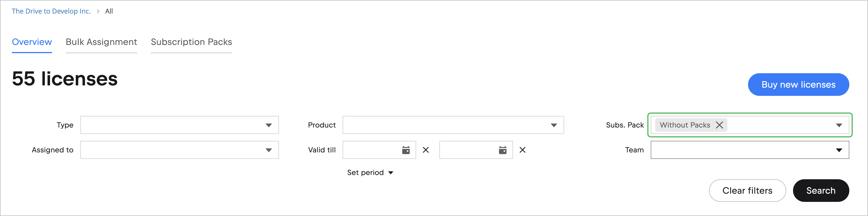This screenshot has height=216, width=868.
Task: Click the black Search button
Action: (x=821, y=191)
